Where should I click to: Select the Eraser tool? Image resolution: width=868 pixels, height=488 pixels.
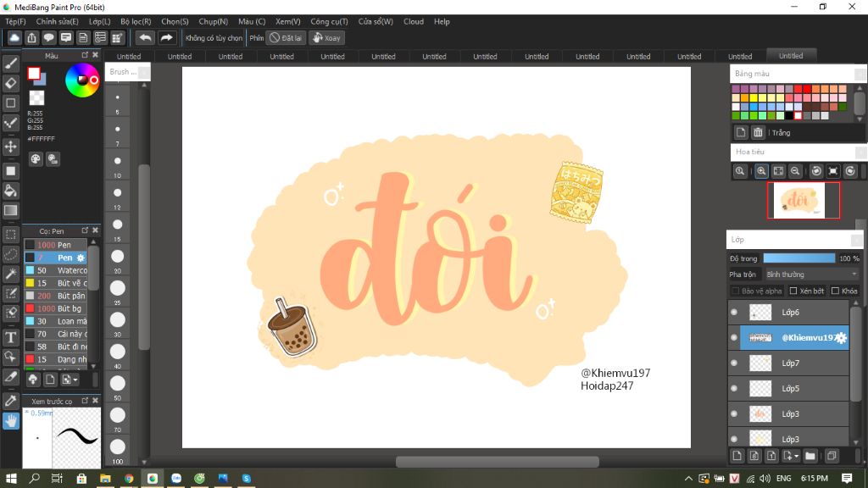click(10, 83)
